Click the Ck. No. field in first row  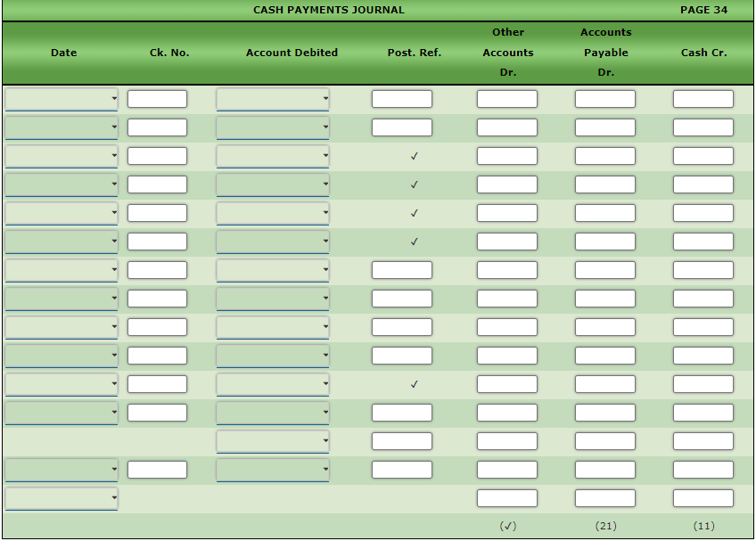point(157,99)
